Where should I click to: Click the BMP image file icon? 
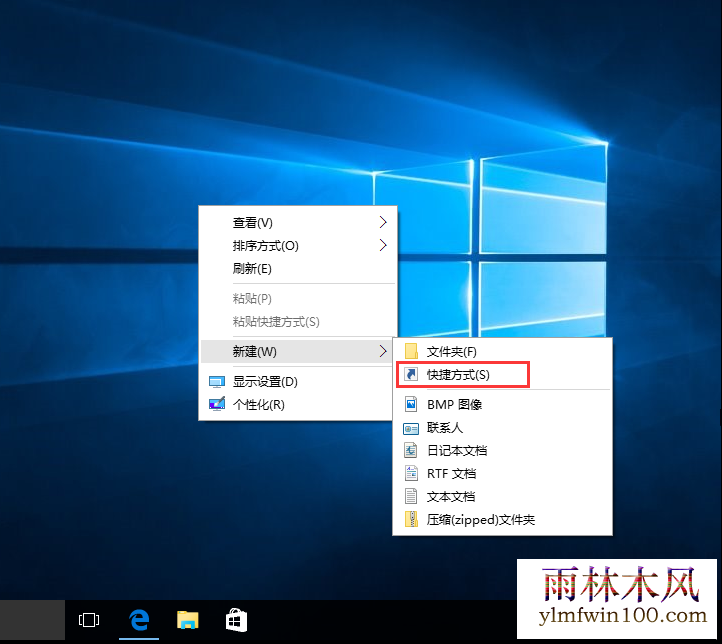point(411,404)
